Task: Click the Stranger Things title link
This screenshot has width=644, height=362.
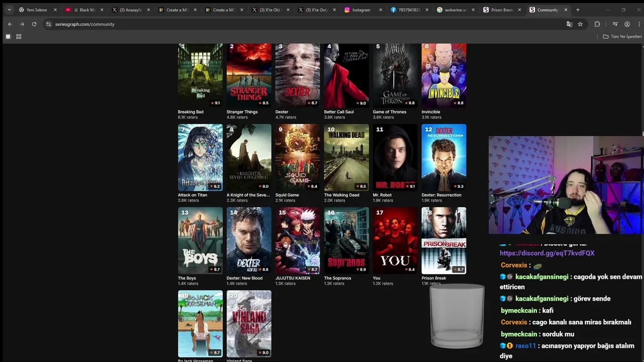Action: pyautogui.click(x=242, y=112)
